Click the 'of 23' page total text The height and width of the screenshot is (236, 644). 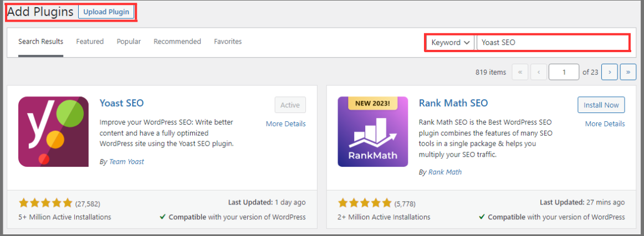591,72
